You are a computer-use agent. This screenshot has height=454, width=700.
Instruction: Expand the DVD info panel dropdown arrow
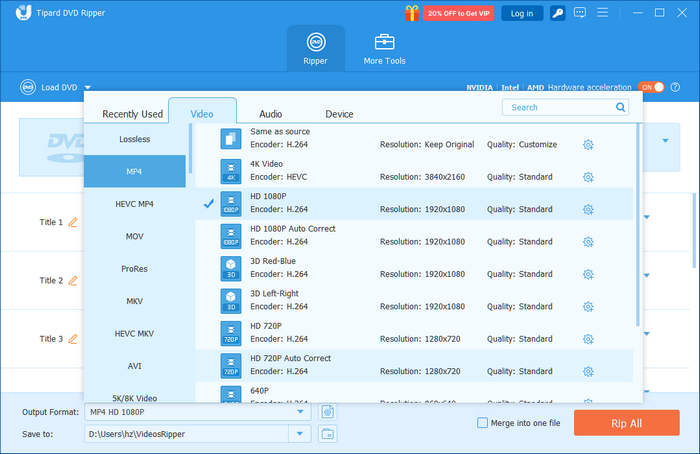[665, 141]
